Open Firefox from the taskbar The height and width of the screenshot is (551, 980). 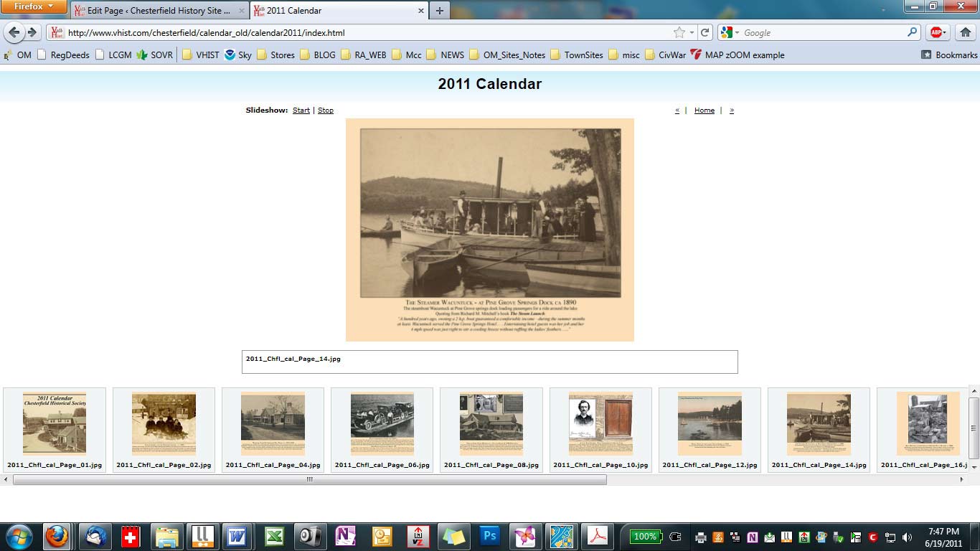(x=57, y=536)
